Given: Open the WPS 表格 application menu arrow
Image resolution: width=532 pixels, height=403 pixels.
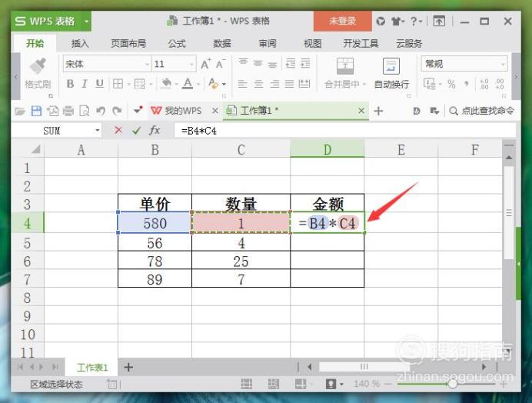Looking at the screenshot, I should coord(86,22).
